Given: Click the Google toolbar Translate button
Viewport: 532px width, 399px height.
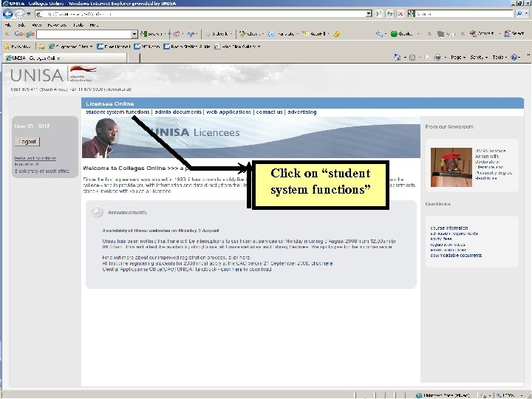Looking at the screenshot, I should point(282,34).
